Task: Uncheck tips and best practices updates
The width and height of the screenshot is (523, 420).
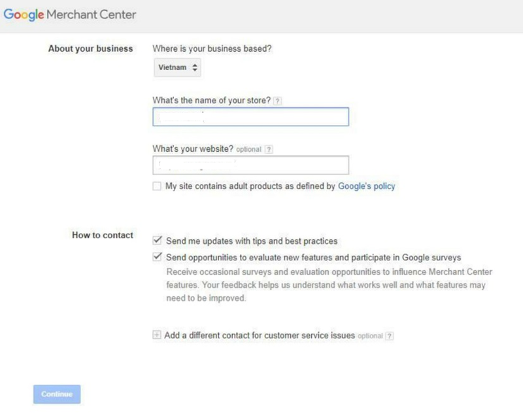Action: pos(156,241)
